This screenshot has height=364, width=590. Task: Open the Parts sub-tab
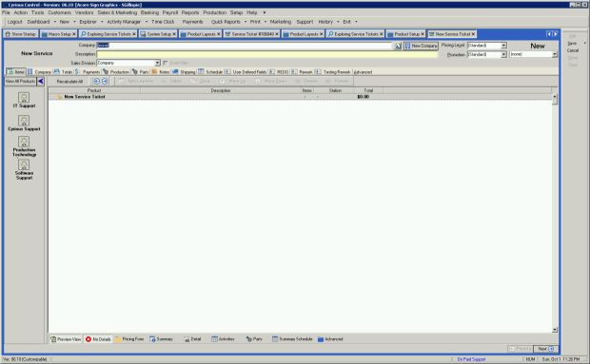coord(141,71)
